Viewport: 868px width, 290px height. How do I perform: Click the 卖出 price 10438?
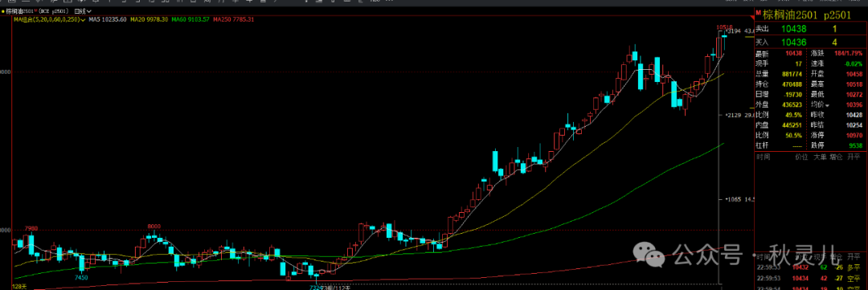pyautogui.click(x=793, y=29)
